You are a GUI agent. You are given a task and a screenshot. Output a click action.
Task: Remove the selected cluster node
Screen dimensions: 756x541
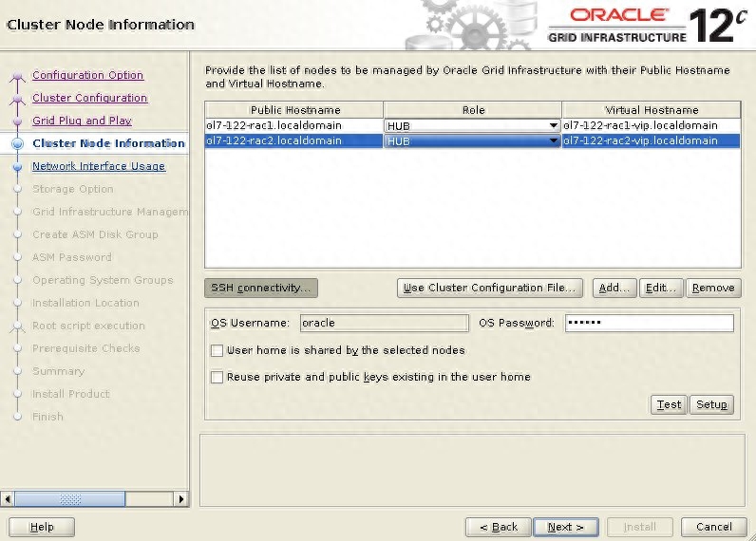[x=712, y=288]
